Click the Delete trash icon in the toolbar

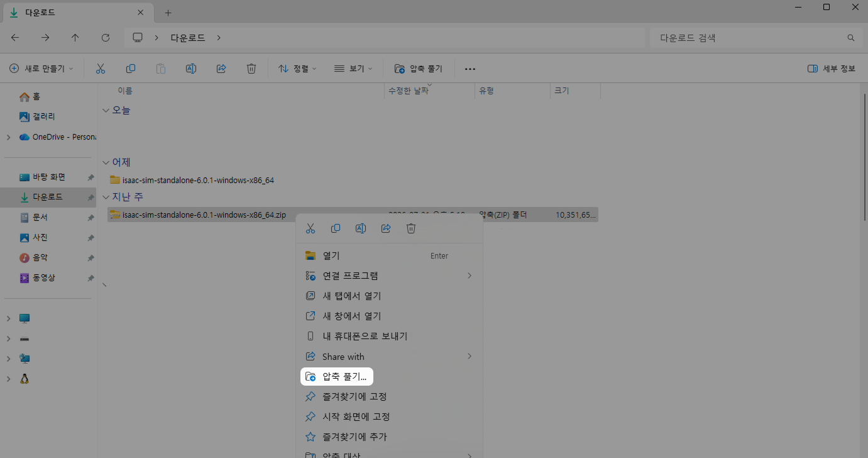tap(251, 69)
